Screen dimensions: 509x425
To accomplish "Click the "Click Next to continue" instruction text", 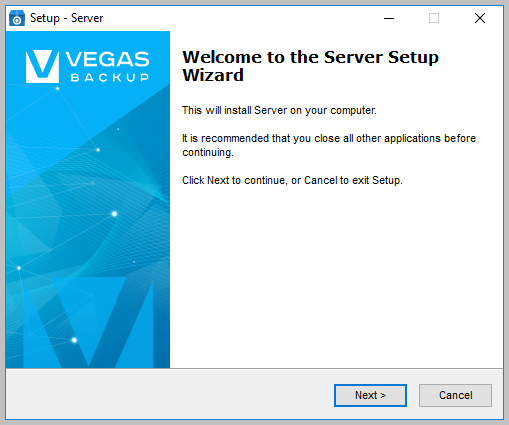I will coord(292,180).
